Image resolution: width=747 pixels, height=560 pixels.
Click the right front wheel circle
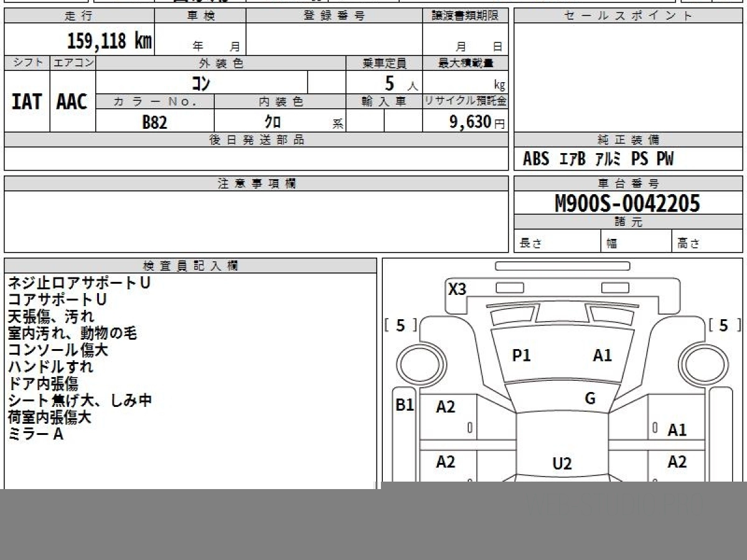[x=703, y=364]
